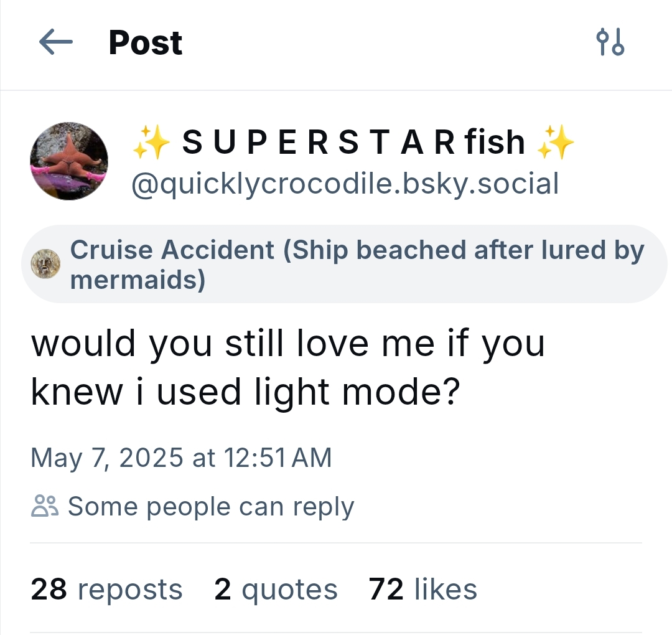Image resolution: width=672 pixels, height=635 pixels.
Task: Click the sparkle emoji before SUPERSTAR
Action: 151,141
